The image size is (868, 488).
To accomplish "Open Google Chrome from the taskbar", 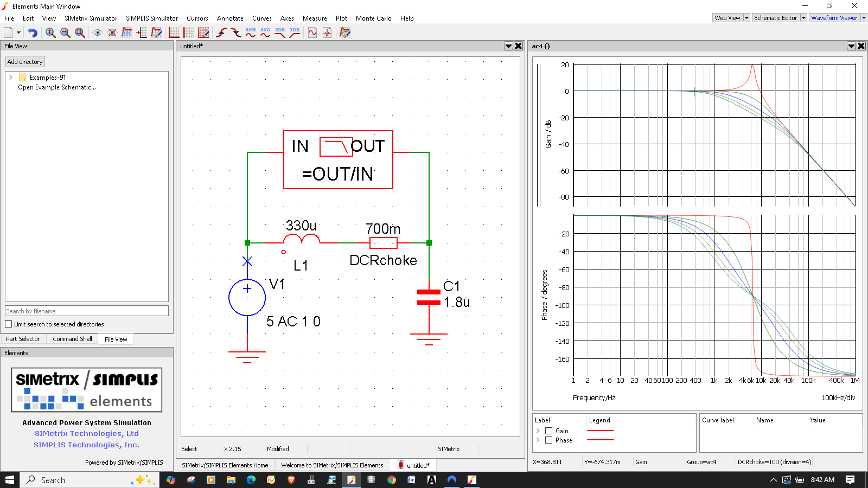I will tap(392, 480).
